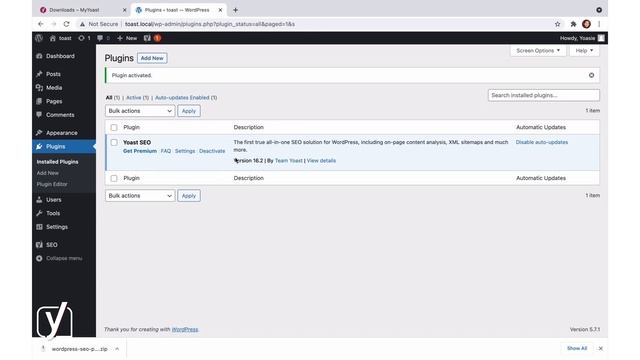Click top Apply button
640x360 pixels.
[x=189, y=111]
